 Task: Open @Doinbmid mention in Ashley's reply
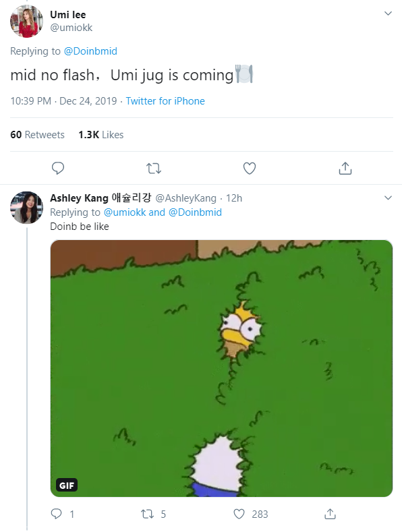pyautogui.click(x=195, y=212)
